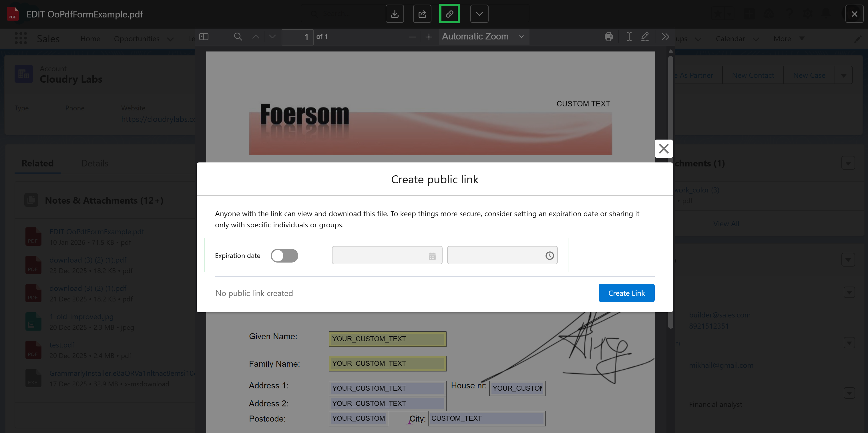The height and width of the screenshot is (433, 868).
Task: Select the highlighted public link icon
Action: coord(449,13)
